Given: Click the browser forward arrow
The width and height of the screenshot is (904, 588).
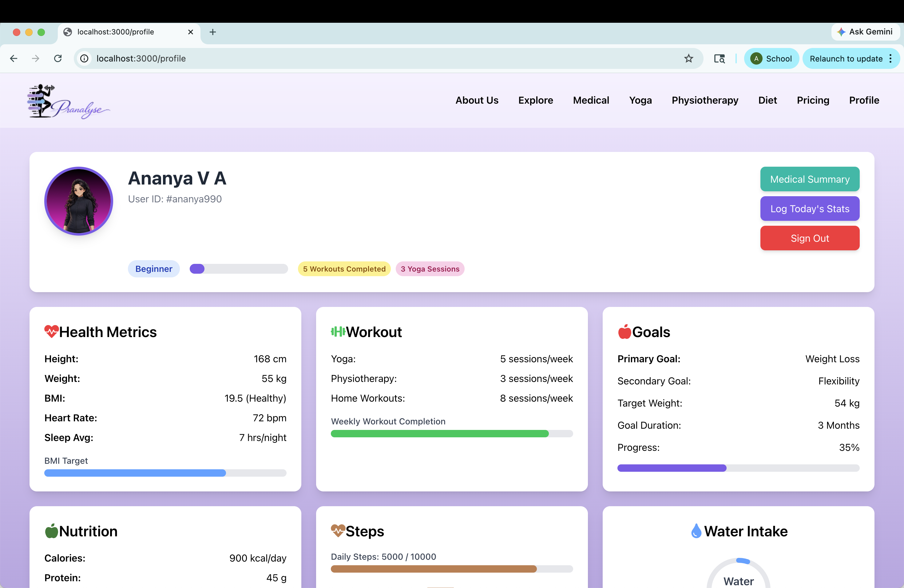Looking at the screenshot, I should tap(36, 58).
